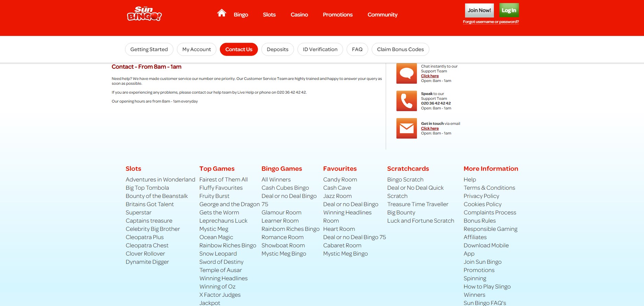The height and width of the screenshot is (306, 644).
Task: Open Leprechauns Luck link
Action: click(223, 221)
